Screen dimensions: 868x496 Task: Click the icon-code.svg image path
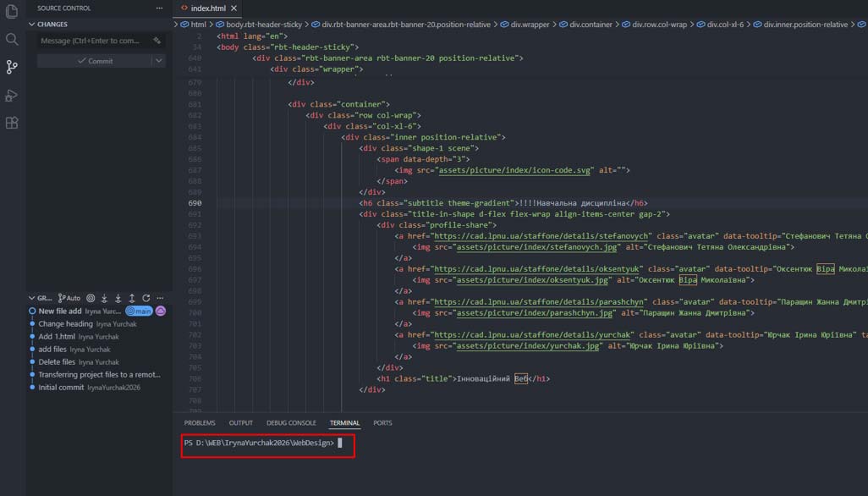tap(515, 170)
